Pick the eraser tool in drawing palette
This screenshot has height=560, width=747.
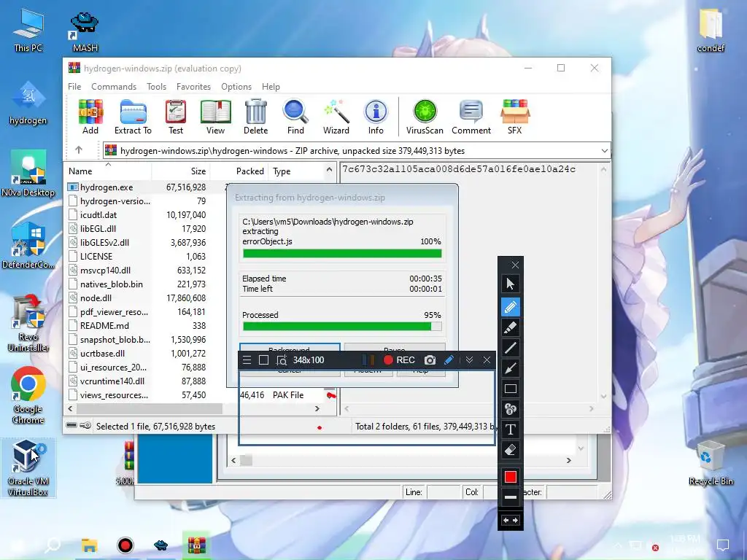(x=510, y=450)
